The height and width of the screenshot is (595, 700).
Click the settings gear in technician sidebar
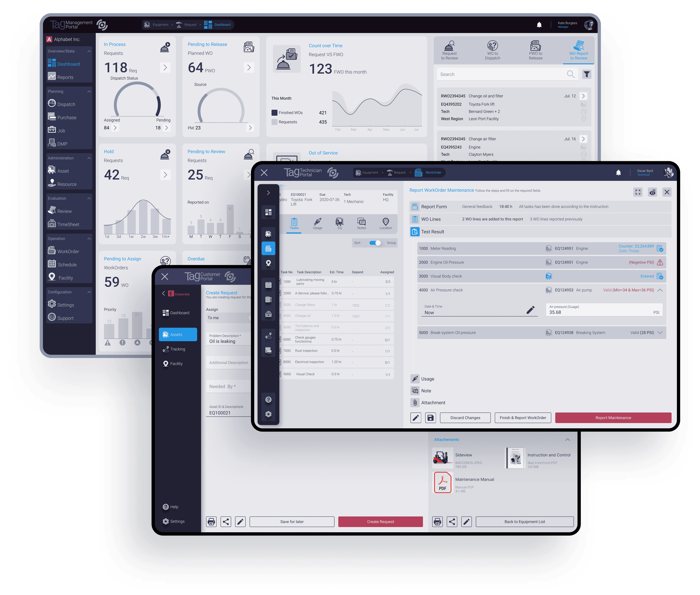pos(268,414)
